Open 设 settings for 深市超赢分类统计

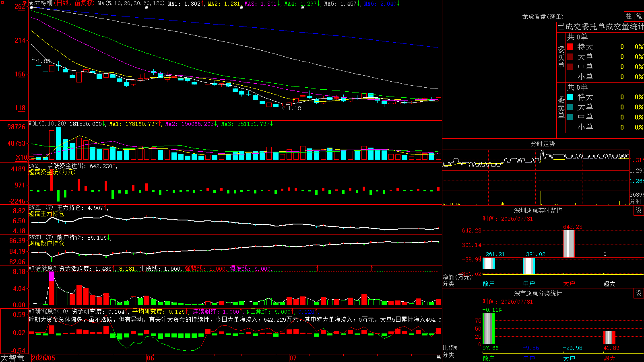coord(639,293)
